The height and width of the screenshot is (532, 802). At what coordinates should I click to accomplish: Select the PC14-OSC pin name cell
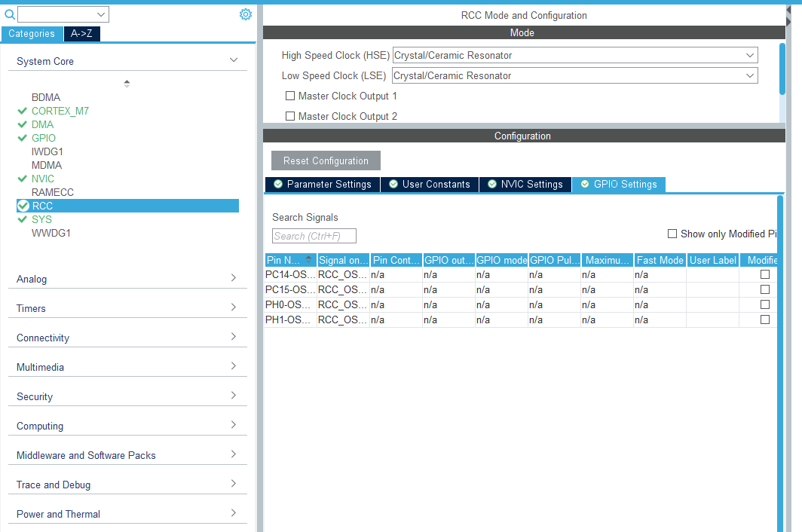[x=290, y=275]
